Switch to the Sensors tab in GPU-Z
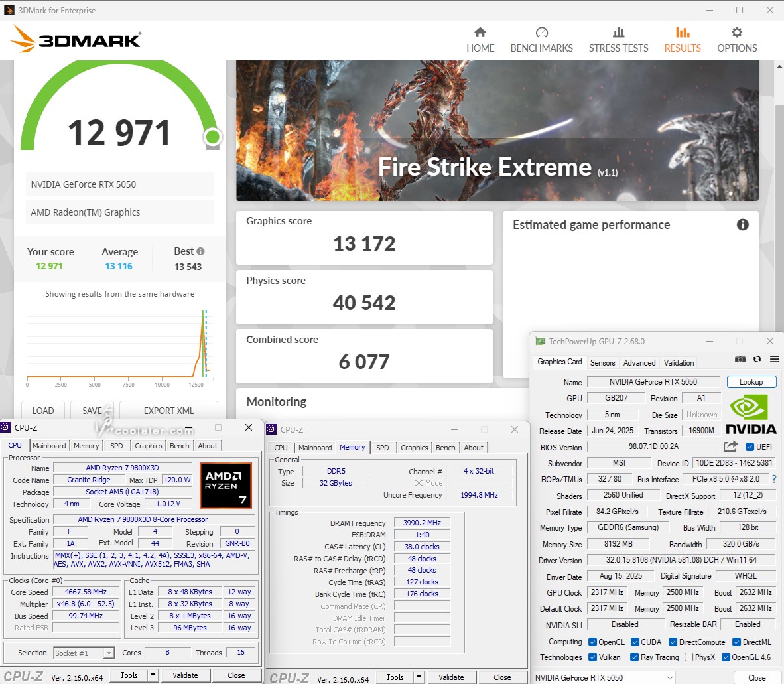Screen dimensions: 784x684 pos(602,362)
